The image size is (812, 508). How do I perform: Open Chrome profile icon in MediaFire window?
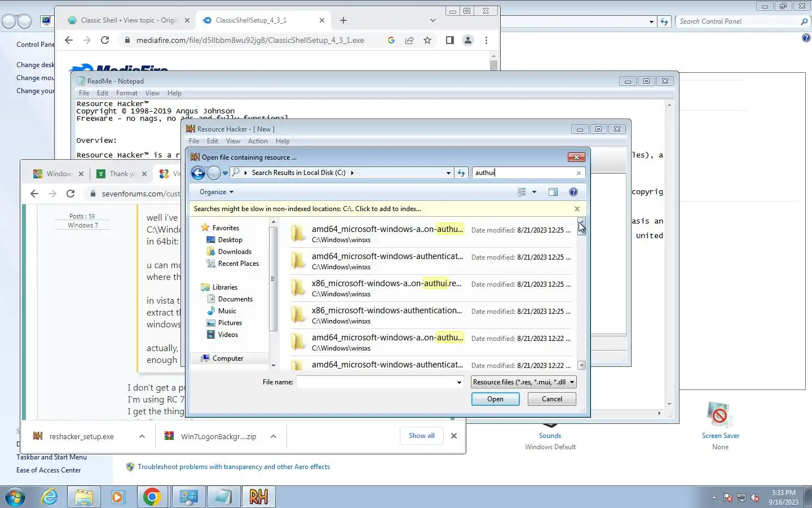[x=467, y=40]
